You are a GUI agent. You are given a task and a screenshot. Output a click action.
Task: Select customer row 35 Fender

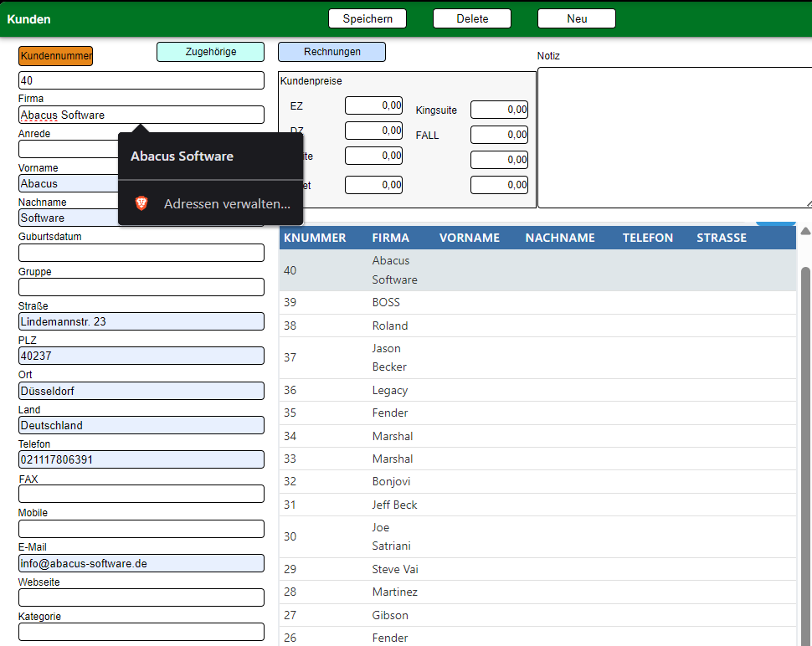537,413
